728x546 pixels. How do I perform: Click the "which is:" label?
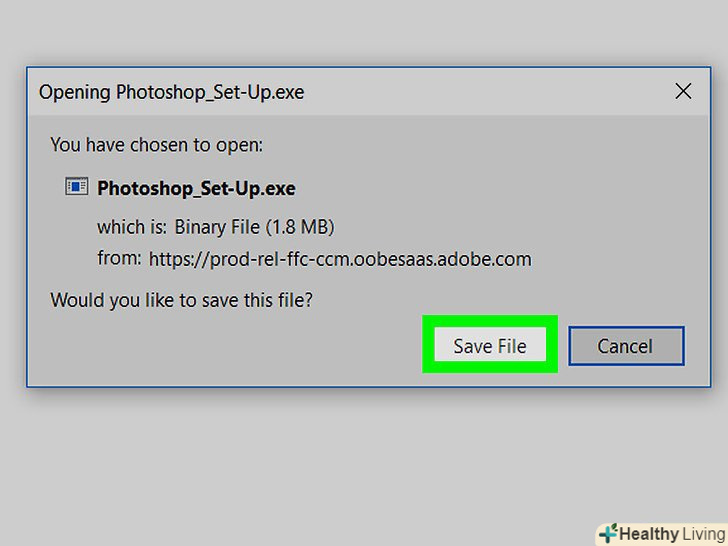pos(132,226)
